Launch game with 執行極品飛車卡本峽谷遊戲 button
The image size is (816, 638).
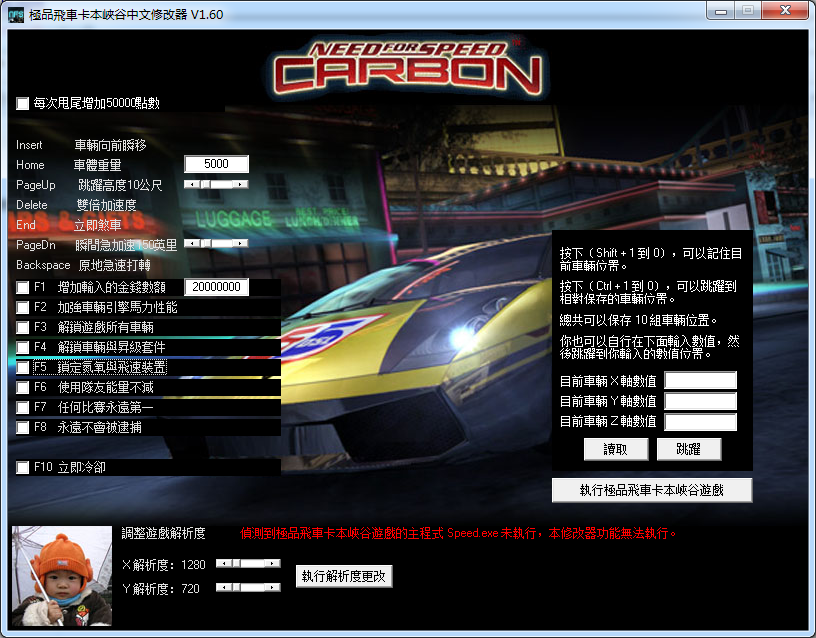[652, 490]
